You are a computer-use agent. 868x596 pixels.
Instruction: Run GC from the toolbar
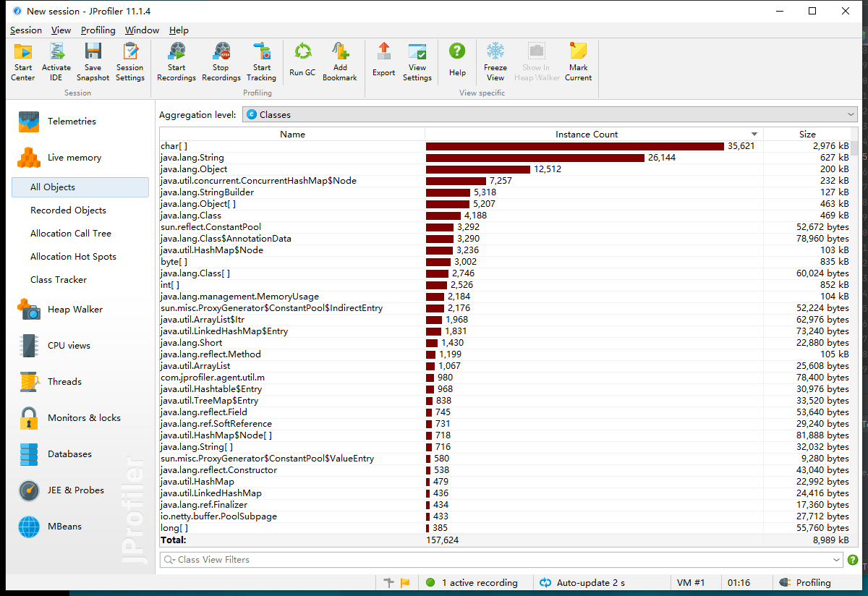tap(302, 59)
